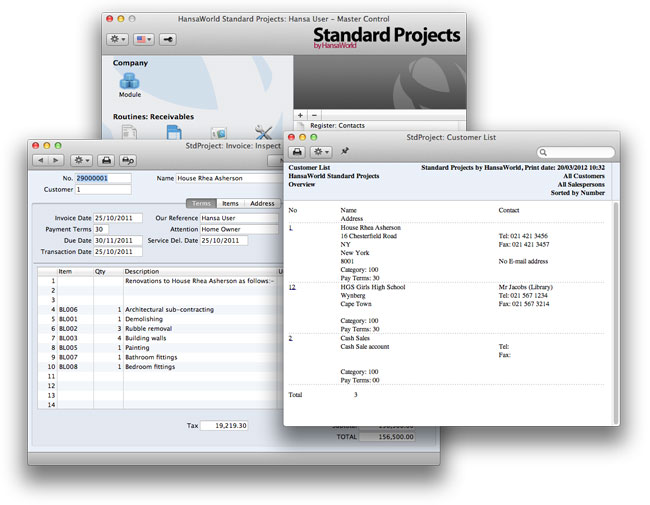This screenshot has width=650, height=505.
Task: Open customer number 2 link
Action: (x=291, y=338)
